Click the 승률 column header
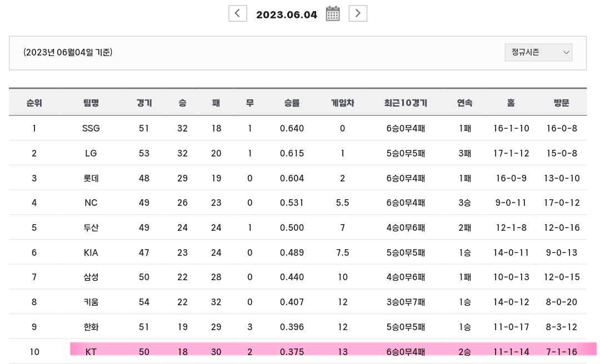 (292, 103)
